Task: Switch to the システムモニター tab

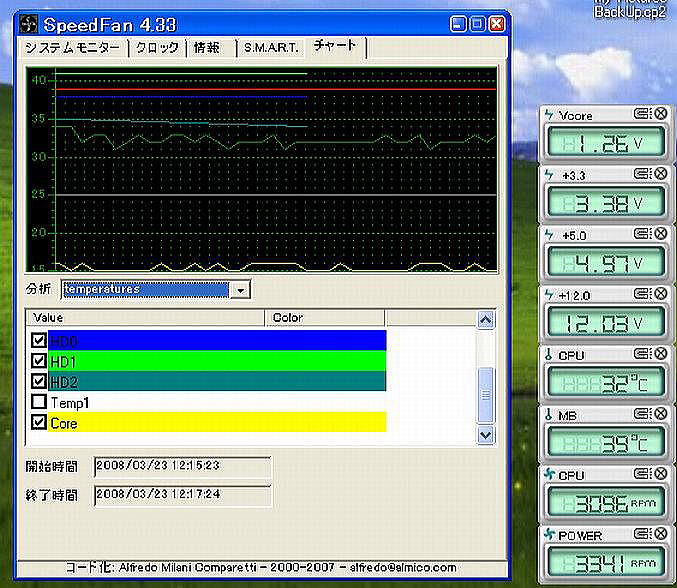Action: click(73, 47)
